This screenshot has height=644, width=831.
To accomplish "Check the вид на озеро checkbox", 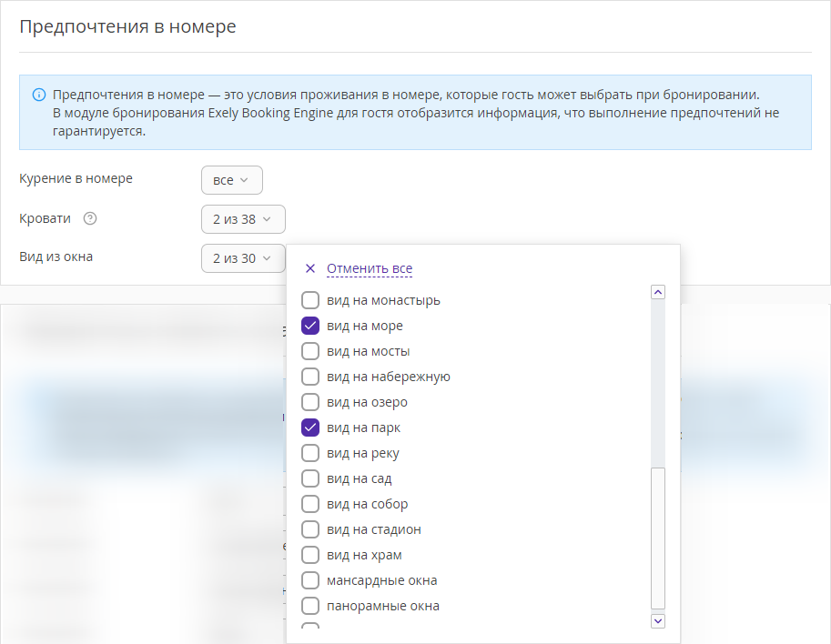I will [310, 402].
